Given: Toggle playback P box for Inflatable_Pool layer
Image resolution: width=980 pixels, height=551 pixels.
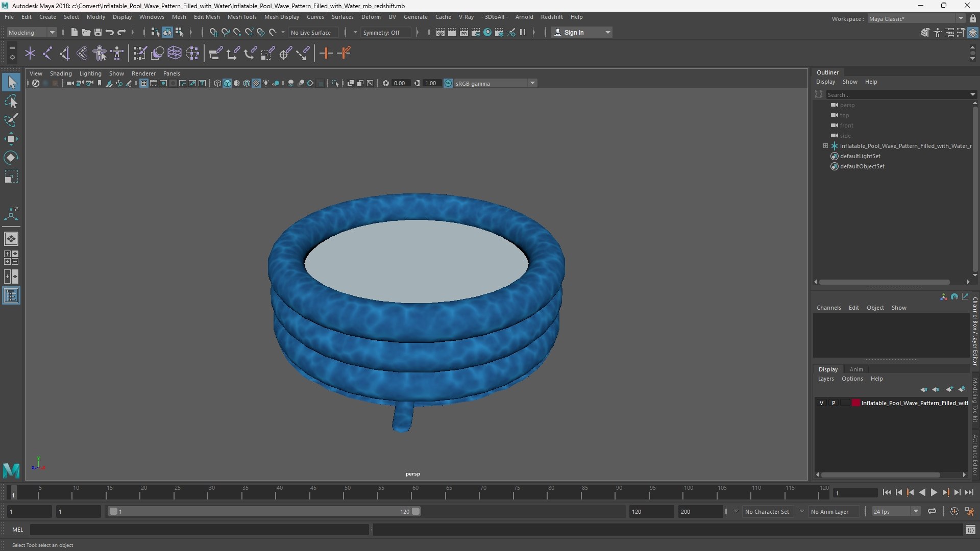Looking at the screenshot, I should (834, 403).
